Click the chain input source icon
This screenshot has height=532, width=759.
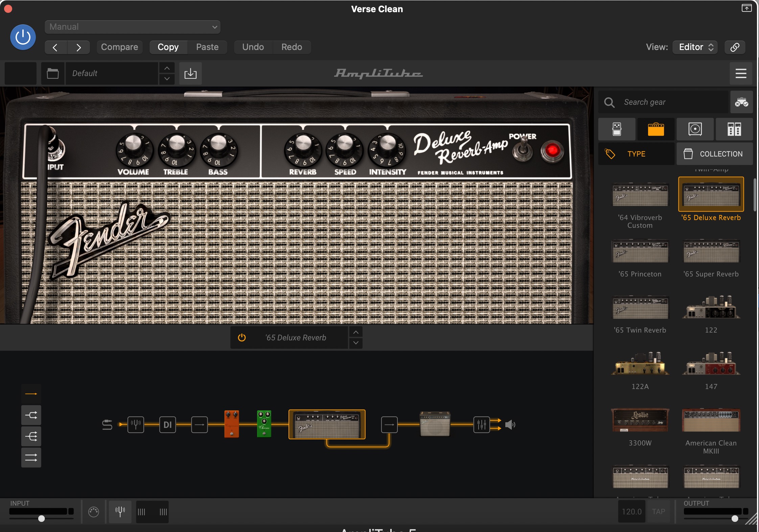[107, 425]
